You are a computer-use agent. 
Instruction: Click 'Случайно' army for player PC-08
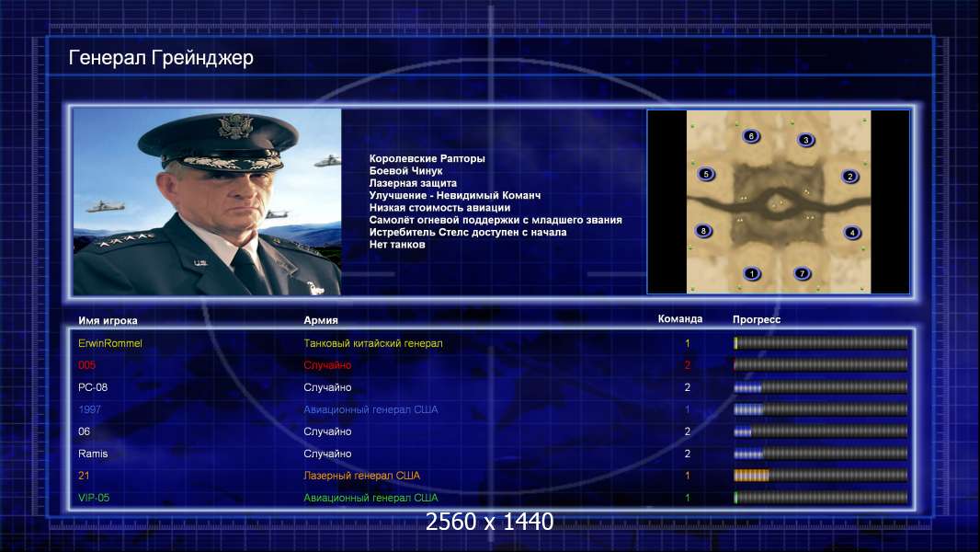click(x=327, y=387)
